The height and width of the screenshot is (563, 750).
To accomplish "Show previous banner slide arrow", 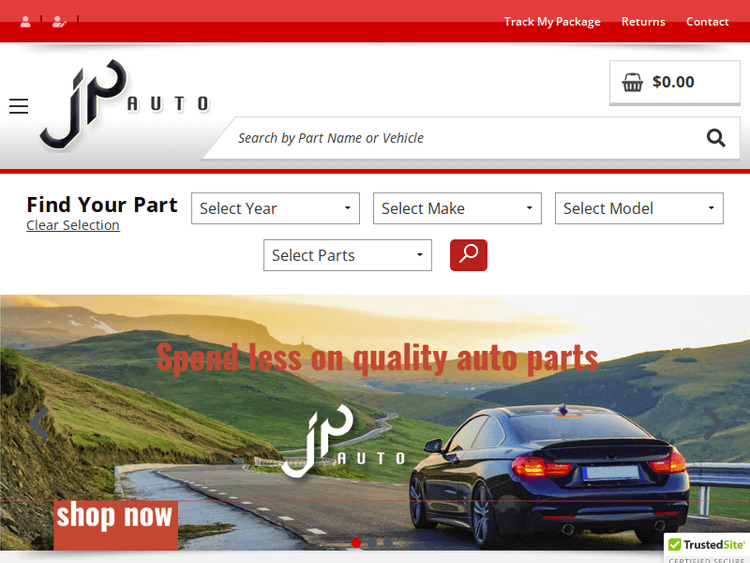I will point(39,423).
